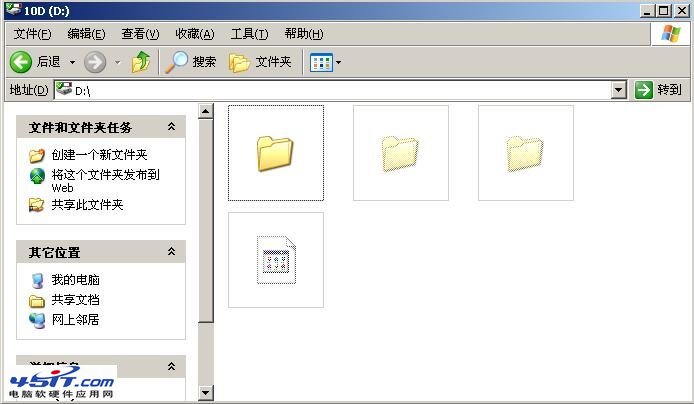Screen dimensions: 694x404
Task: Toggle the Folders (文件夹) pane
Action: pyautogui.click(x=260, y=62)
